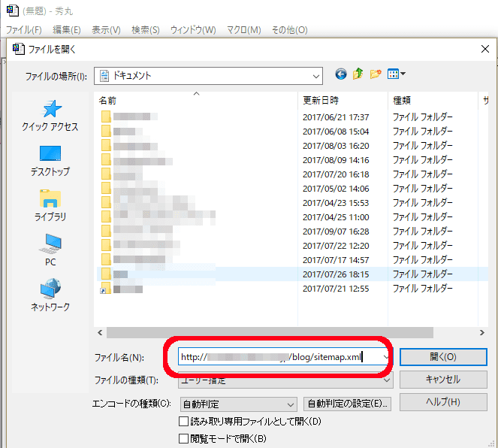Screen dimensions: 498x448
Task: Click the キャンセル button
Action: [443, 380]
